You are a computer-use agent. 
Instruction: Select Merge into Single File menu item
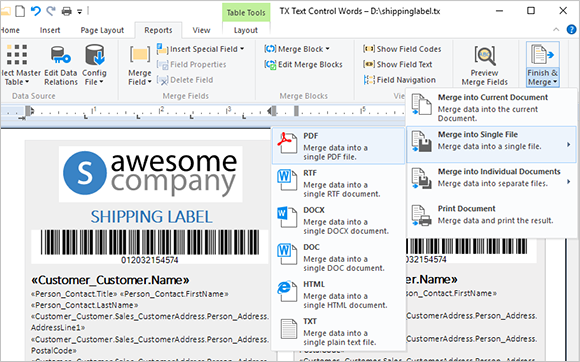(x=491, y=144)
